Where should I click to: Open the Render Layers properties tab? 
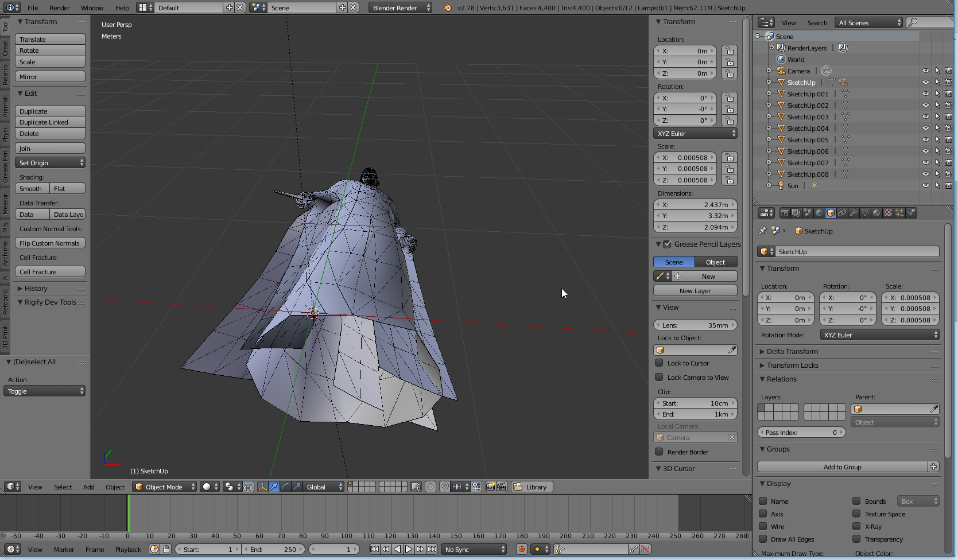(796, 213)
